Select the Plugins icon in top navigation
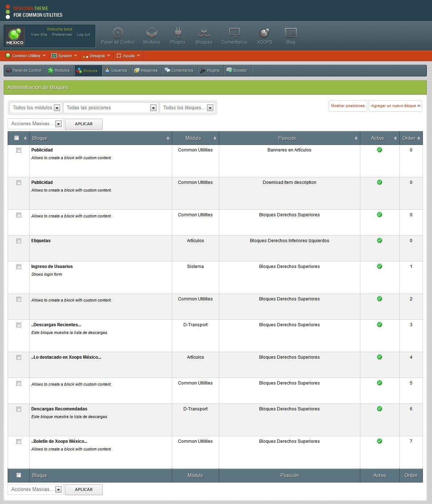This screenshot has height=504, width=432. [178, 33]
